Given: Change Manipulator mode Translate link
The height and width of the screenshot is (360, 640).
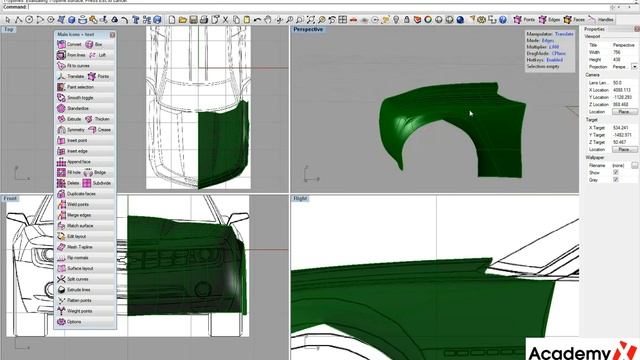Looking at the screenshot, I should [x=564, y=34].
